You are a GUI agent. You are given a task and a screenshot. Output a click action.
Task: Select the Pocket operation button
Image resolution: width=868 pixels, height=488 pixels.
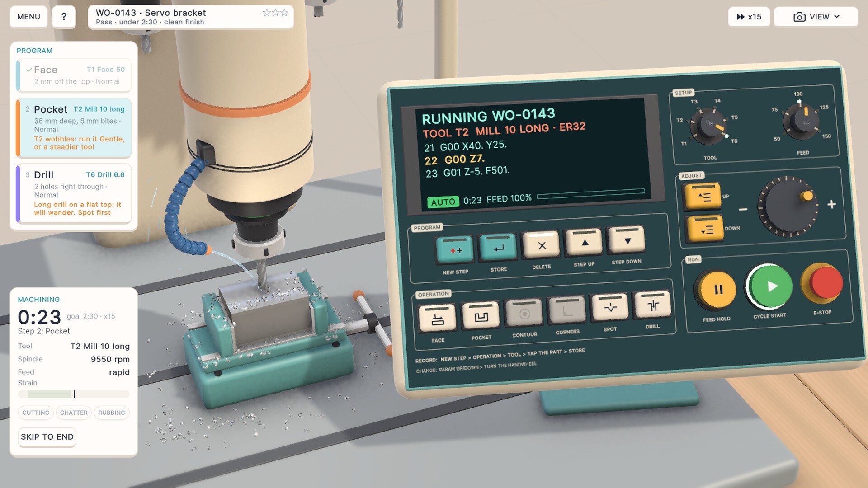[x=481, y=316]
